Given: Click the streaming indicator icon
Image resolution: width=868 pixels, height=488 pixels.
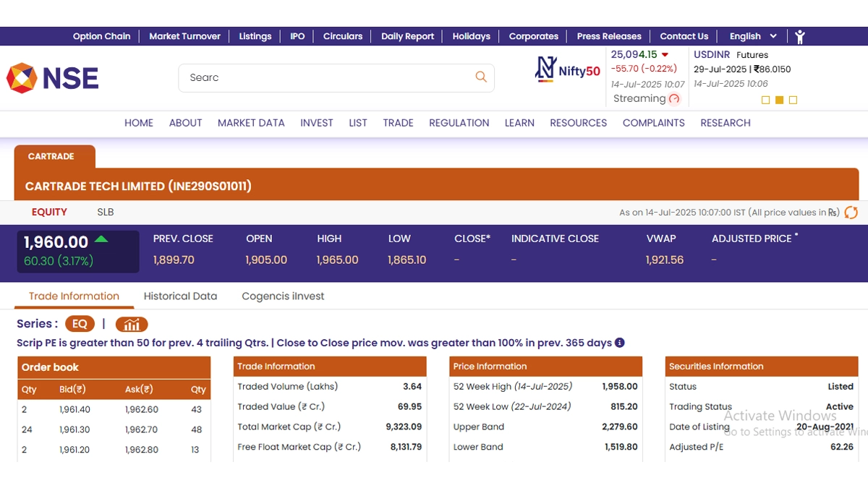Looking at the screenshot, I should [x=675, y=99].
